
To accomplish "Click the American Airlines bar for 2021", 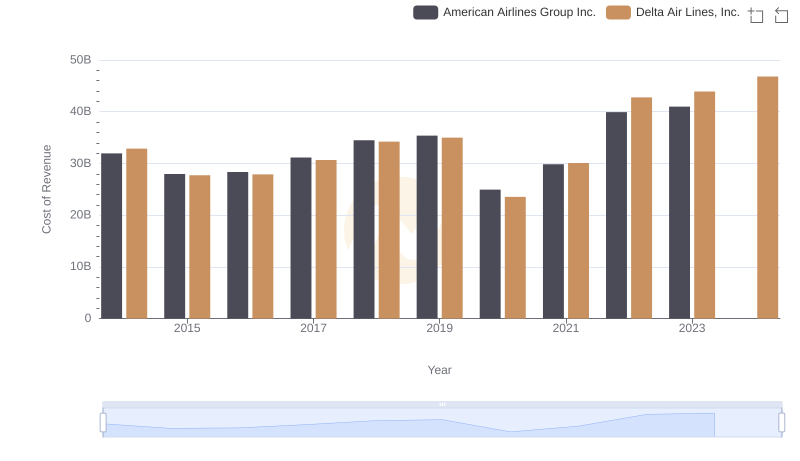I will coord(553,241).
